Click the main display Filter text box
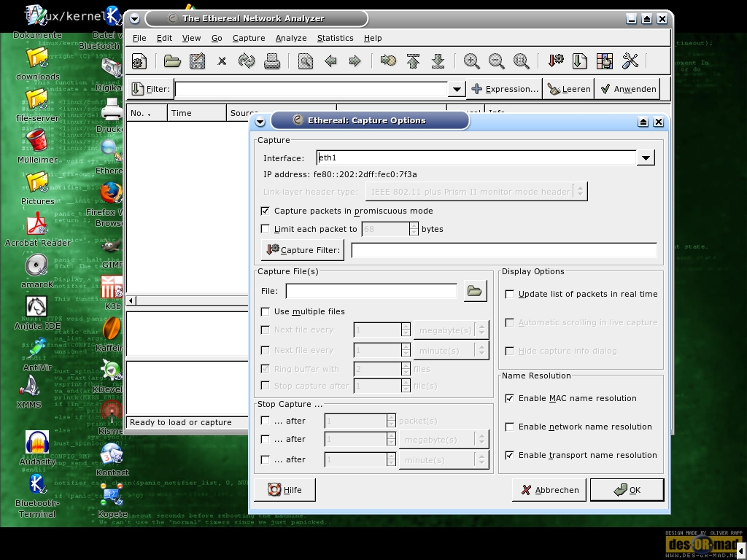Viewport: 747px width, 560px height. coord(311,89)
